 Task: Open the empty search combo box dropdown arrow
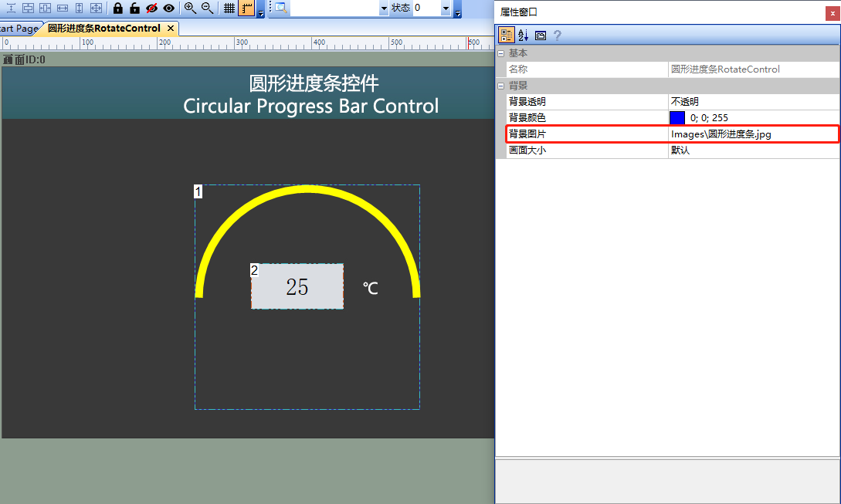(x=384, y=8)
